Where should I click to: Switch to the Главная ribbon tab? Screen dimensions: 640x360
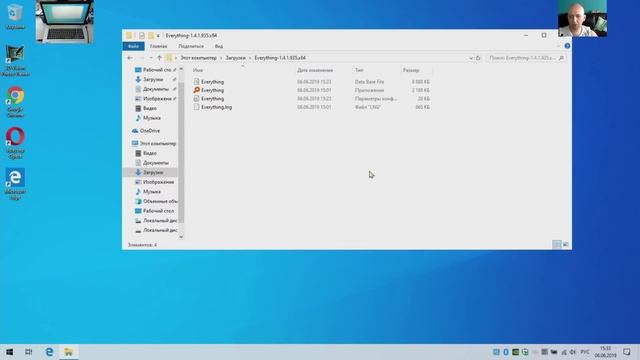(158, 46)
